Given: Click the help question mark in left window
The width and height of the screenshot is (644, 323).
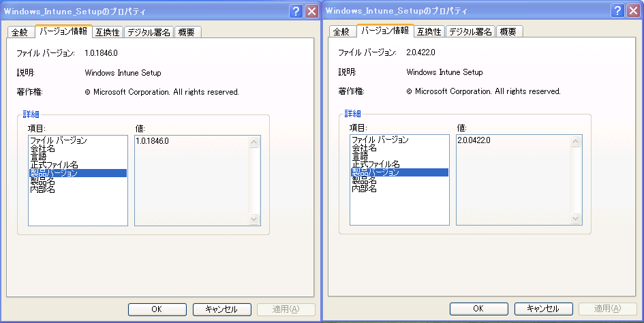Looking at the screenshot, I should pyautogui.click(x=296, y=11).
